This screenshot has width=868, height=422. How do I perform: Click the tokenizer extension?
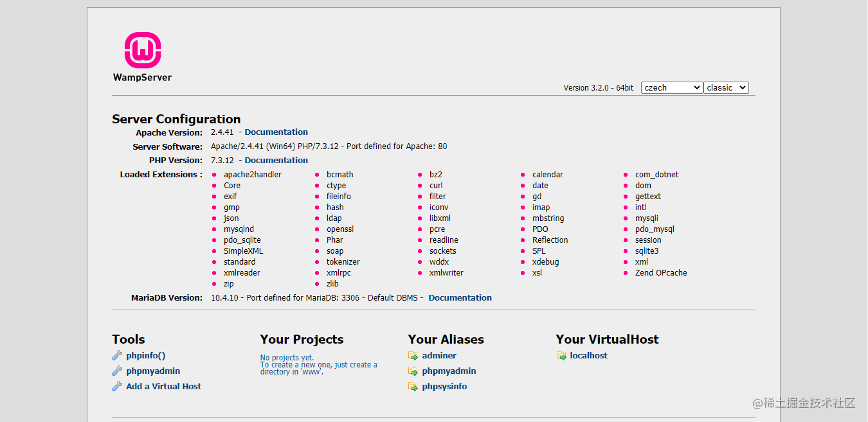[343, 262]
